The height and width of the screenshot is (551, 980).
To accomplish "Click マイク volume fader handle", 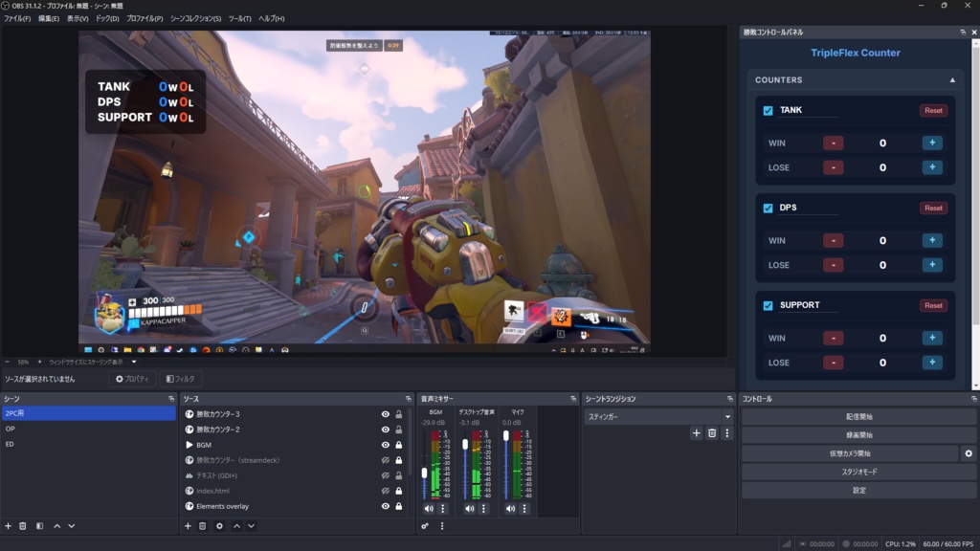I will tap(506, 436).
